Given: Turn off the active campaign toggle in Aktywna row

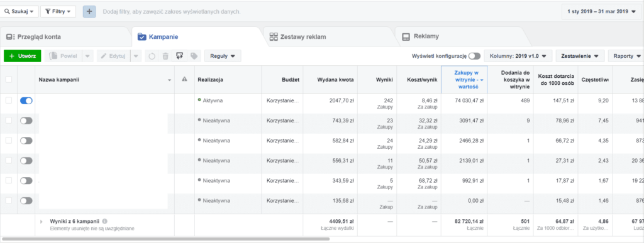Looking at the screenshot, I should (x=26, y=101).
